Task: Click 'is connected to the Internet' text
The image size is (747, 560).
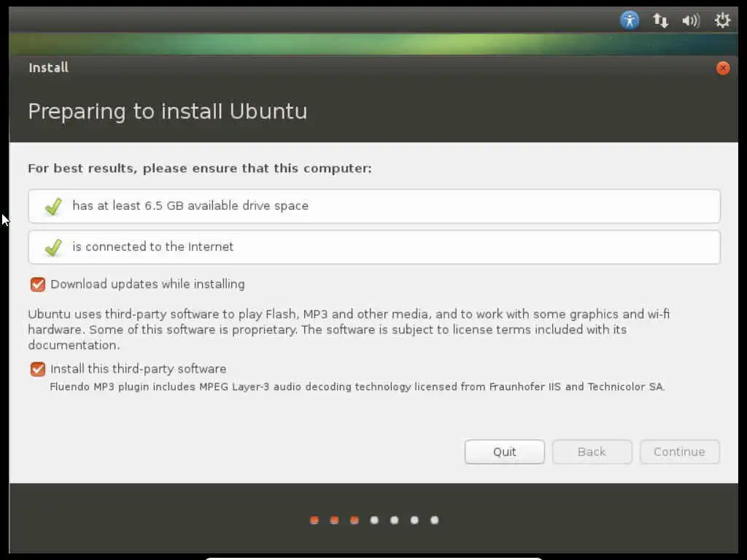Action: 153,246
